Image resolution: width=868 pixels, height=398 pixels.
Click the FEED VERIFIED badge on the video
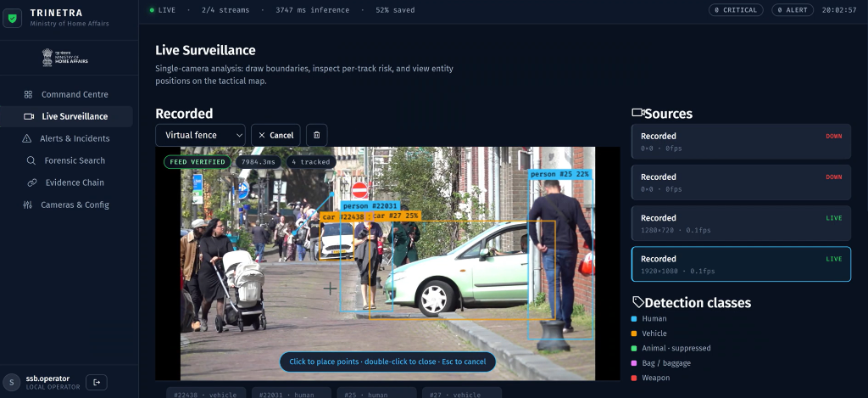tap(197, 162)
